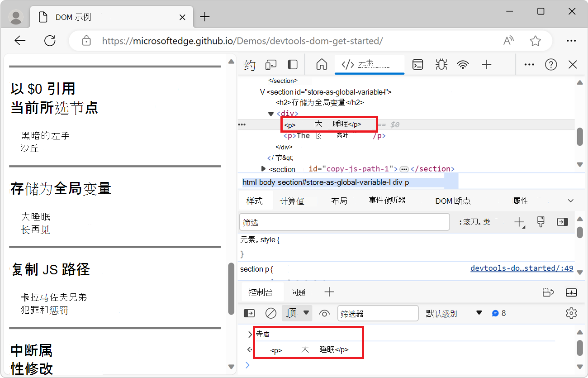Add more tools to DevTools toolbar

point(486,65)
